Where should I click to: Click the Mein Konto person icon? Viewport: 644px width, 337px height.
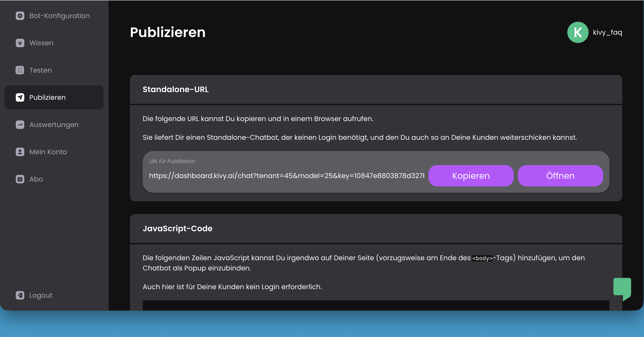pyautogui.click(x=20, y=152)
